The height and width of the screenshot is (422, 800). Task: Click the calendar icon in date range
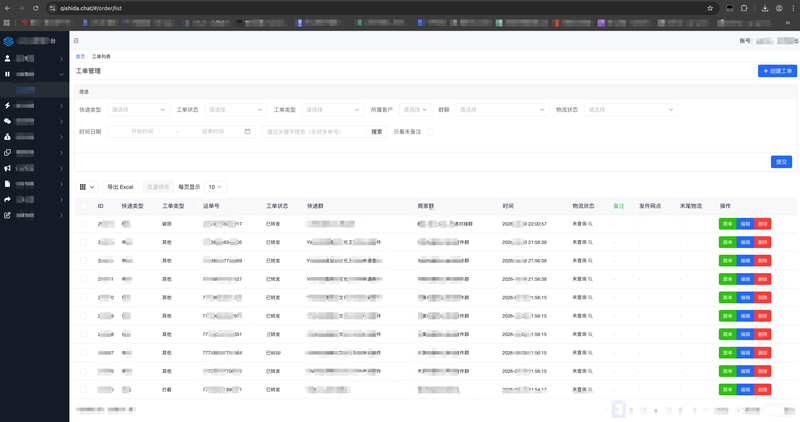(247, 131)
